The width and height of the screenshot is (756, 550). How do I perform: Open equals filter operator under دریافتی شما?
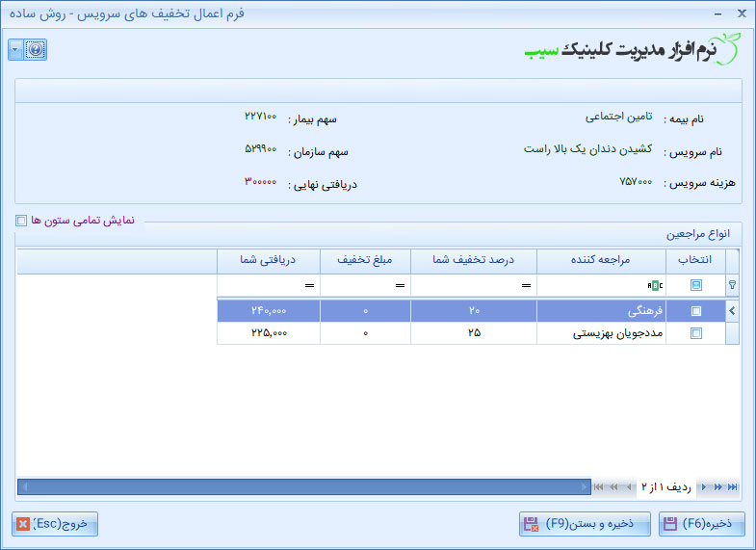309,286
